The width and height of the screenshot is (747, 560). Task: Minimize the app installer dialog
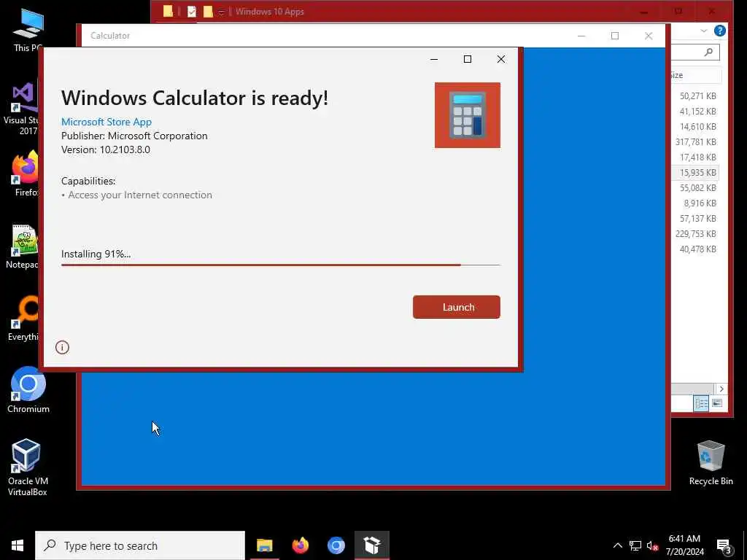433,59
